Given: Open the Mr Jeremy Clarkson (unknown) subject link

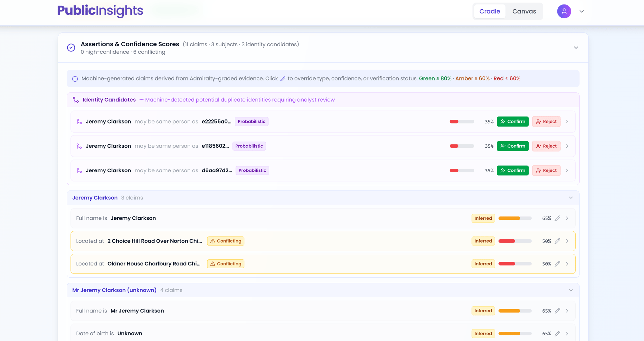Looking at the screenshot, I should (x=114, y=290).
